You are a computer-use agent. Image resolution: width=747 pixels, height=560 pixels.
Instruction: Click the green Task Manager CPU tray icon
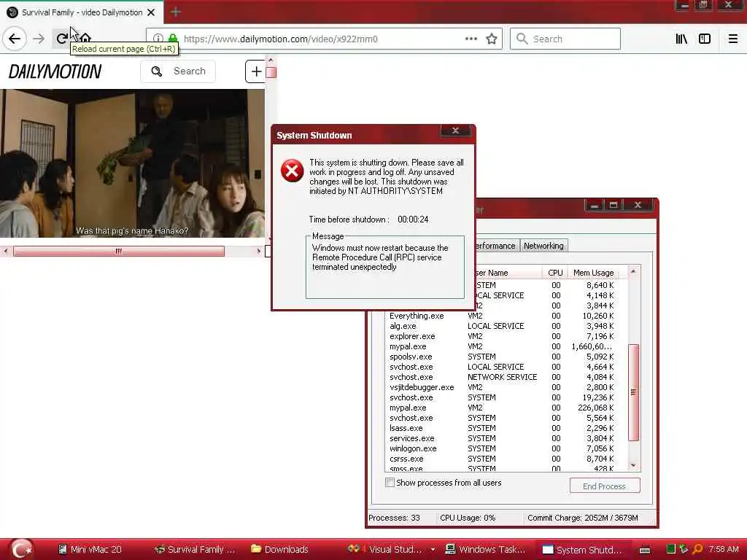click(671, 549)
